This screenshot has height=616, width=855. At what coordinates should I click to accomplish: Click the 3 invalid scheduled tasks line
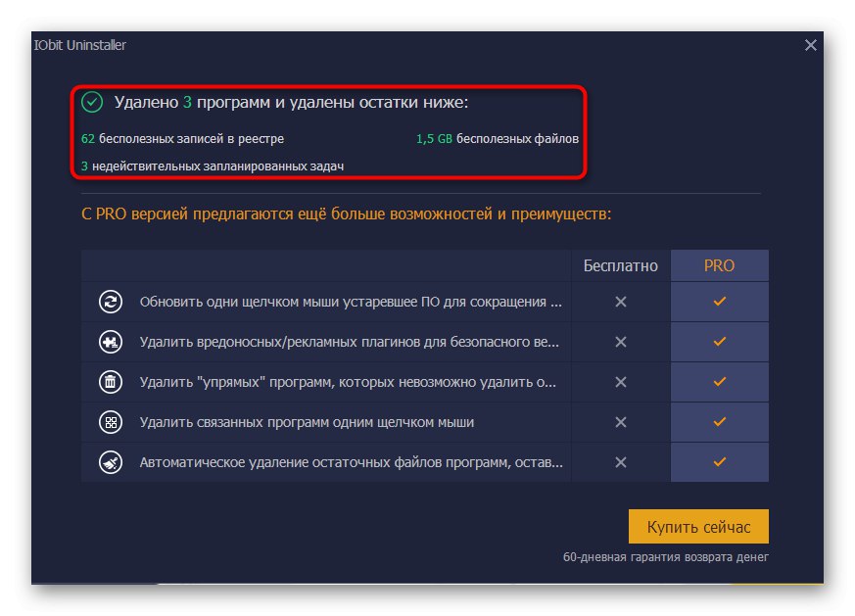click(212, 166)
